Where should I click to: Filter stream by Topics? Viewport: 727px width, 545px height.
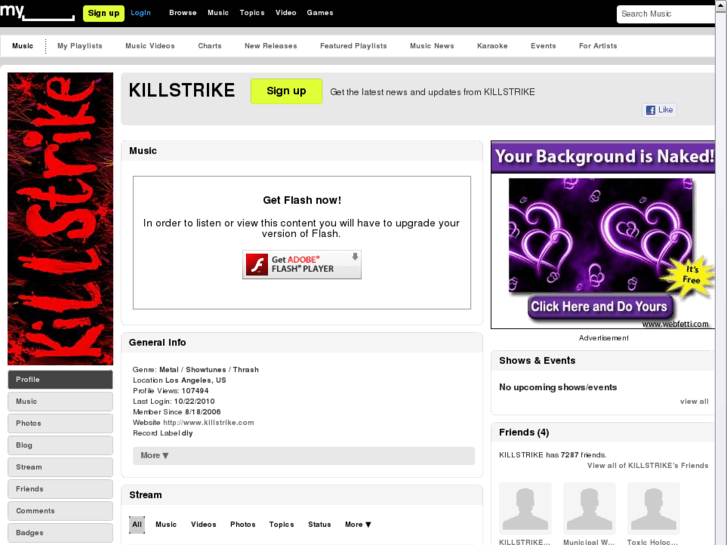click(281, 525)
